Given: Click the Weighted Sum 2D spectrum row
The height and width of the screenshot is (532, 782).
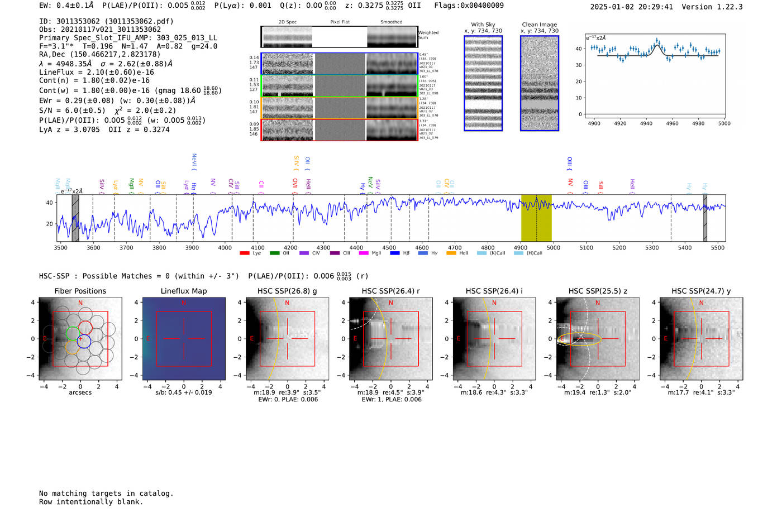Looking at the screenshot, I should tap(339, 37).
